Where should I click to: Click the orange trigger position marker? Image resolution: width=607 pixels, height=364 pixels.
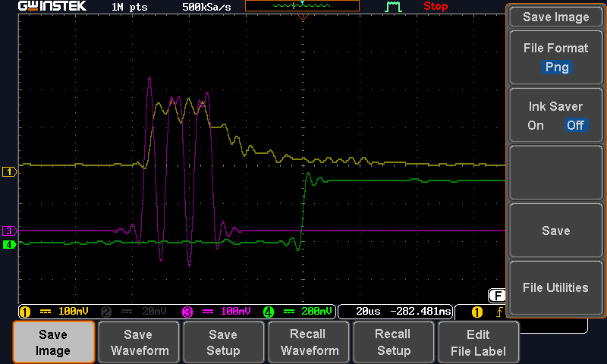[x=303, y=17]
